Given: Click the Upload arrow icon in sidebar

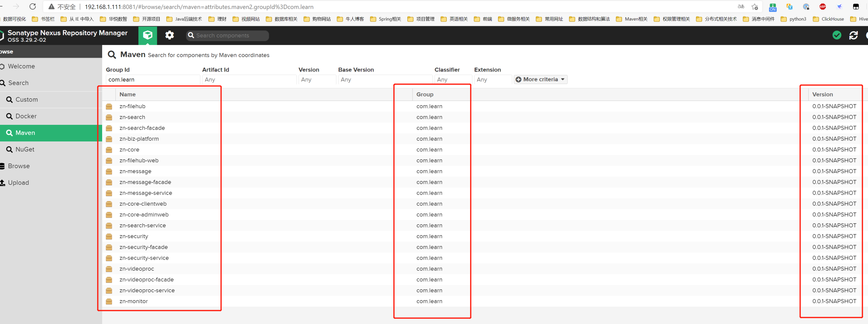Looking at the screenshot, I should pyautogui.click(x=2, y=183).
